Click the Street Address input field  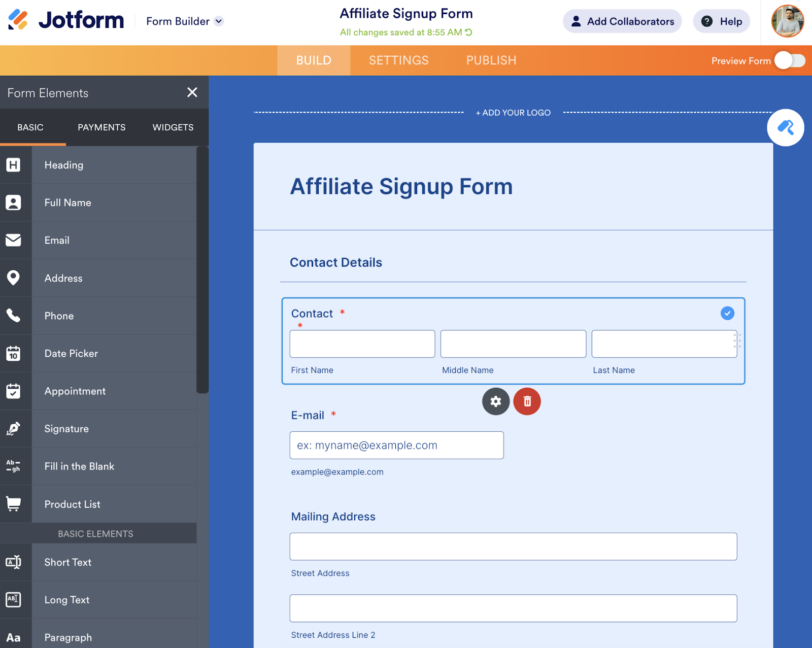click(513, 547)
